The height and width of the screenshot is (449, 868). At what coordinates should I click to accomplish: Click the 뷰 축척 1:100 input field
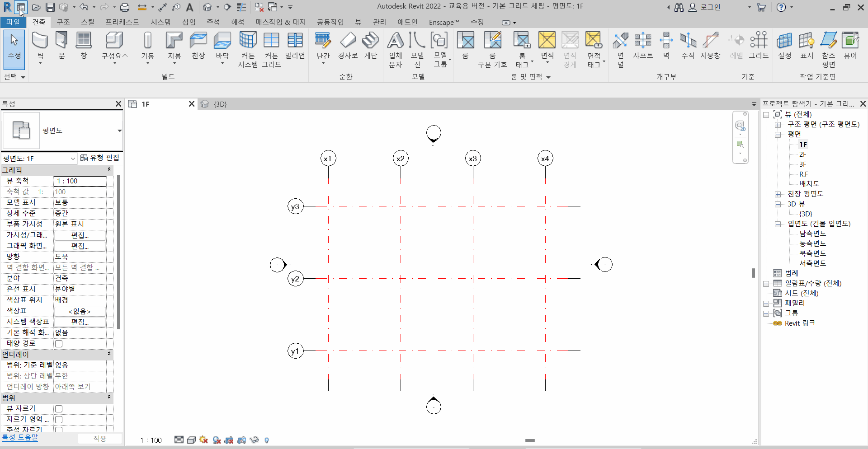[80, 181]
